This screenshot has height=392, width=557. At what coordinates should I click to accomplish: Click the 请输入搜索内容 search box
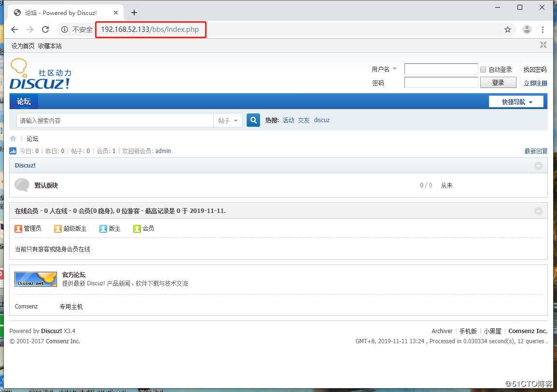[x=115, y=121]
